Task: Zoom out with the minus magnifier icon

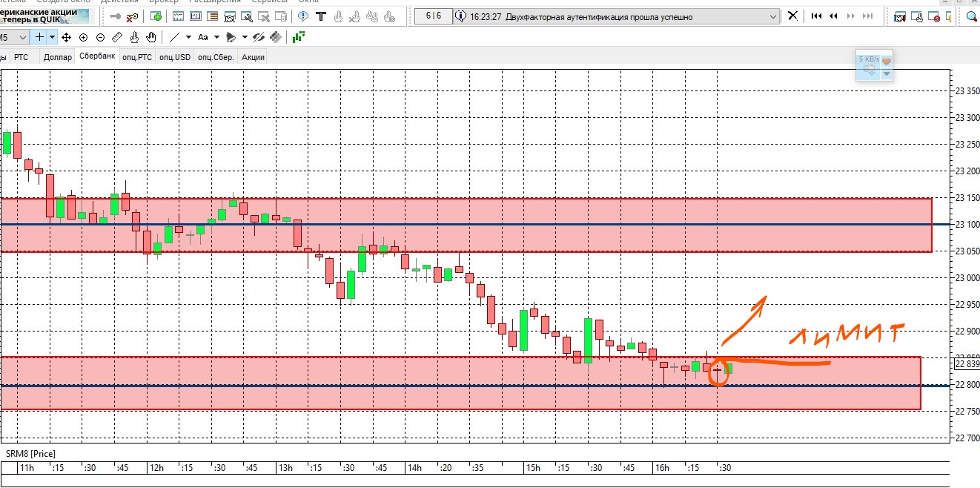Action: pyautogui.click(x=100, y=37)
